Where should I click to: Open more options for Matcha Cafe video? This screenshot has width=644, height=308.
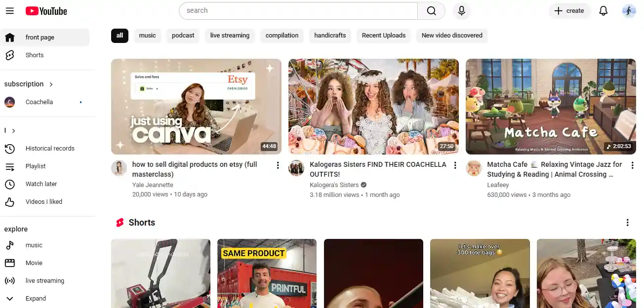click(632, 165)
